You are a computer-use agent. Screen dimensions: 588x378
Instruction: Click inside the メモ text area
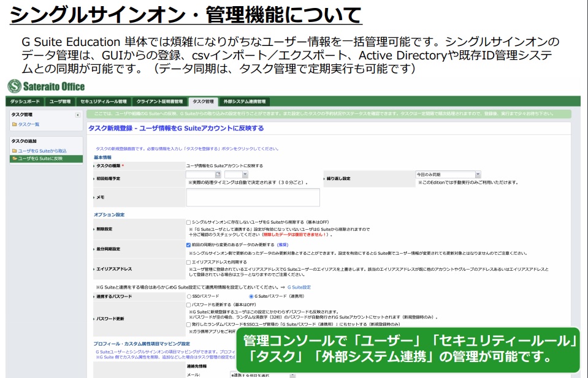(253, 197)
